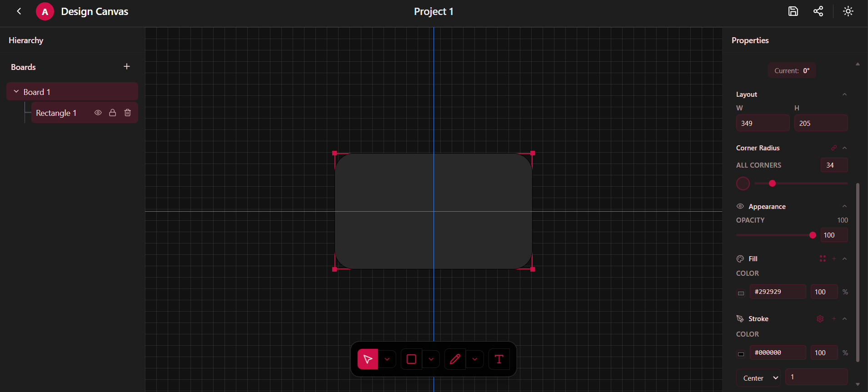Image resolution: width=868 pixels, height=392 pixels.
Task: Hide Rectangle 1 using the eye icon
Action: 98,113
